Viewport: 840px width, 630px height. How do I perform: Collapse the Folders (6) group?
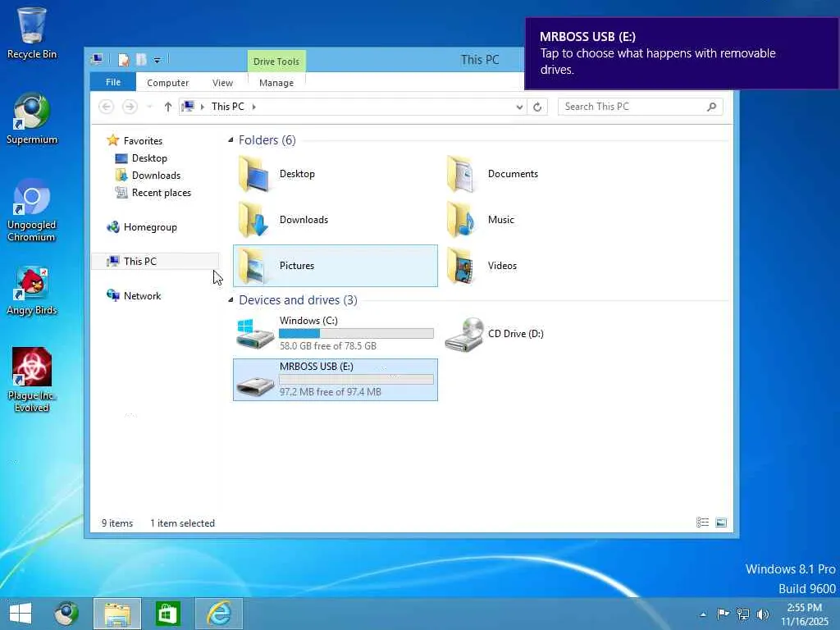click(x=231, y=140)
